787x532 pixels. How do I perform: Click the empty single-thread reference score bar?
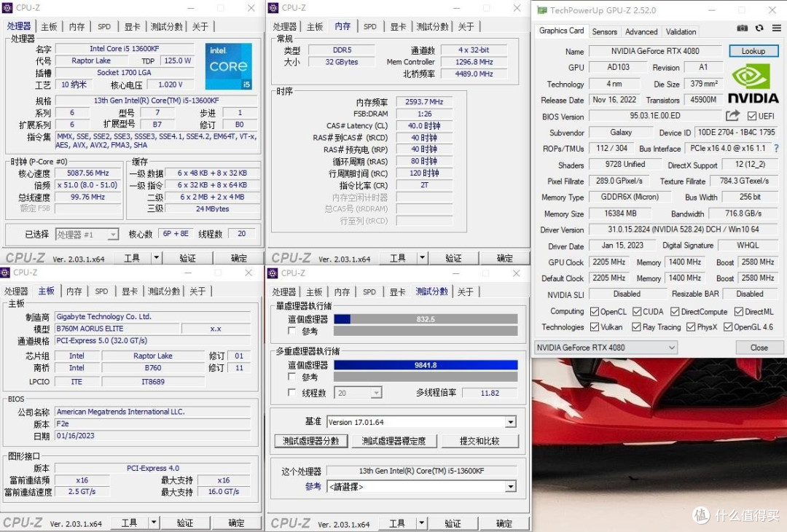(x=426, y=331)
